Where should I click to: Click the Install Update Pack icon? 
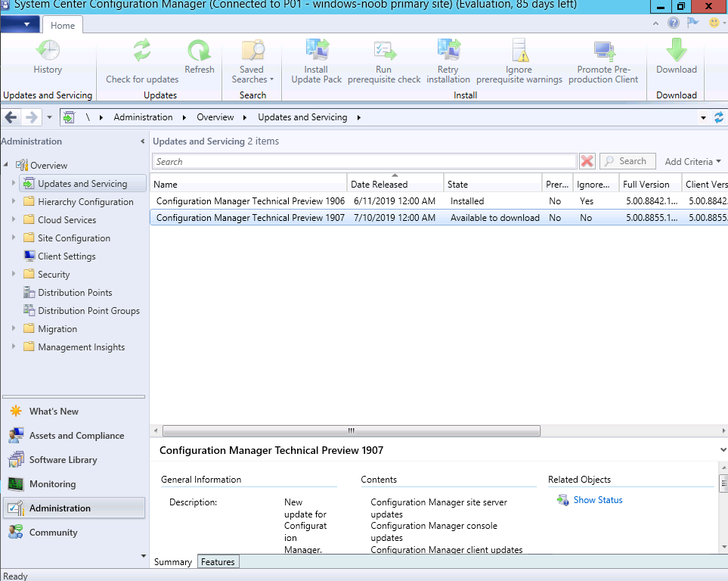pos(317,50)
